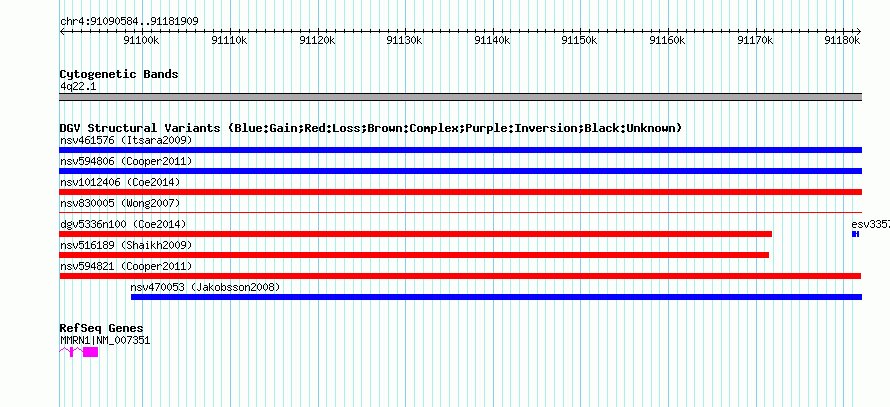This screenshot has width=890, height=407.
Task: Select the nsv594806 (Cooper2011) gain bar
Action: (x=460, y=171)
